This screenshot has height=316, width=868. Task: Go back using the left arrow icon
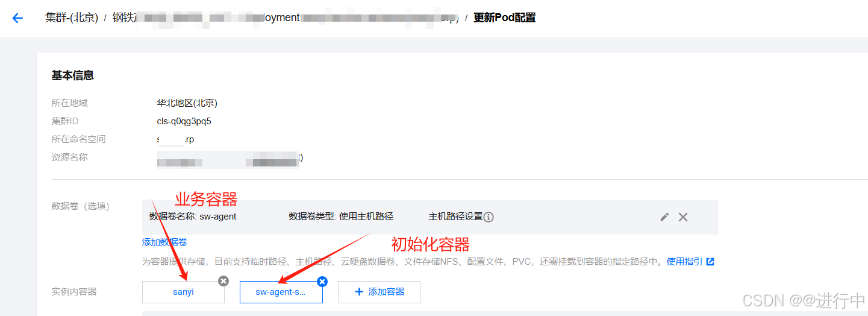tap(17, 18)
